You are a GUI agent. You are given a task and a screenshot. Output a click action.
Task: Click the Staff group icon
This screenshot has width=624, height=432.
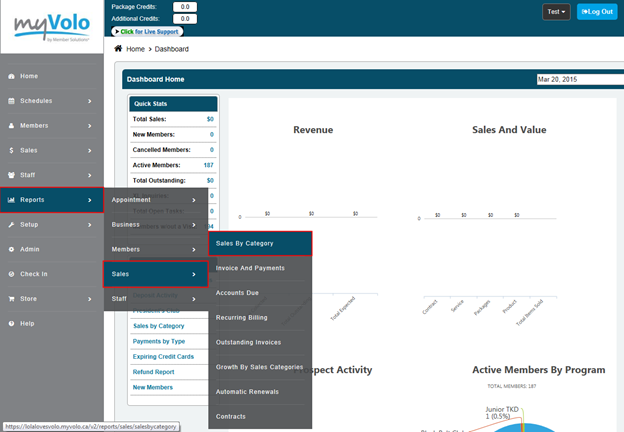pyautogui.click(x=11, y=175)
